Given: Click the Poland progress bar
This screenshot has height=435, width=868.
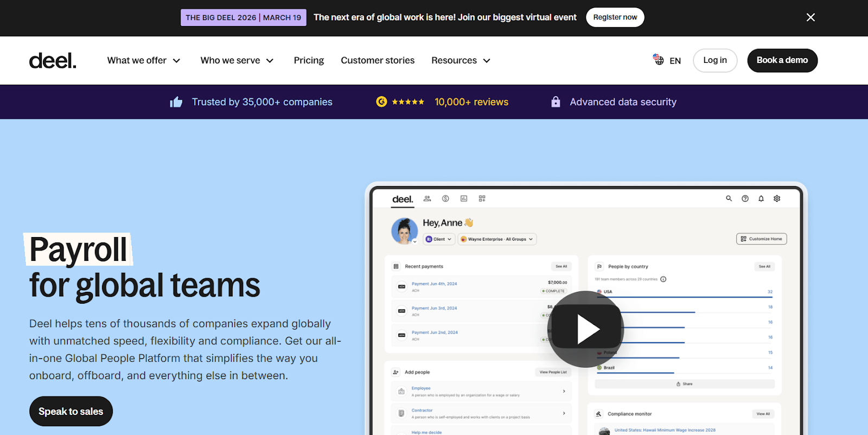Looking at the screenshot, I should click(638, 357).
